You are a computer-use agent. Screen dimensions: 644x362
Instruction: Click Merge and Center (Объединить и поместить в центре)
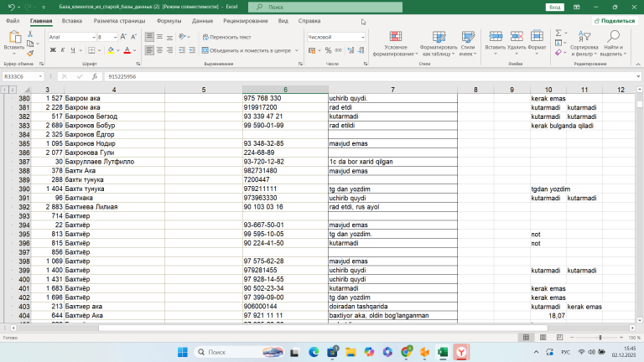[247, 50]
